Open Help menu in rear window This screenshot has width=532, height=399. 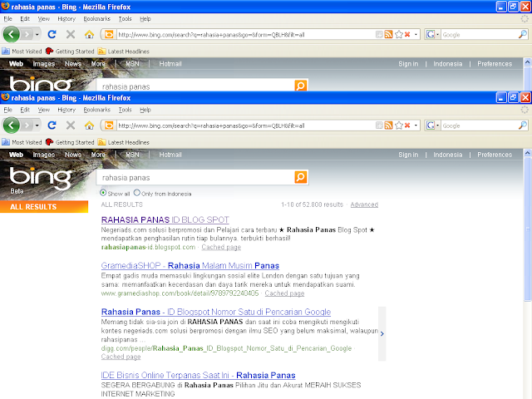click(145, 18)
